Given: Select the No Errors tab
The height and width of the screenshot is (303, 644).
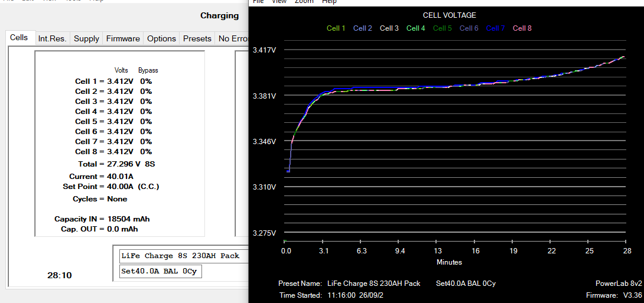Looking at the screenshot, I should click(233, 38).
